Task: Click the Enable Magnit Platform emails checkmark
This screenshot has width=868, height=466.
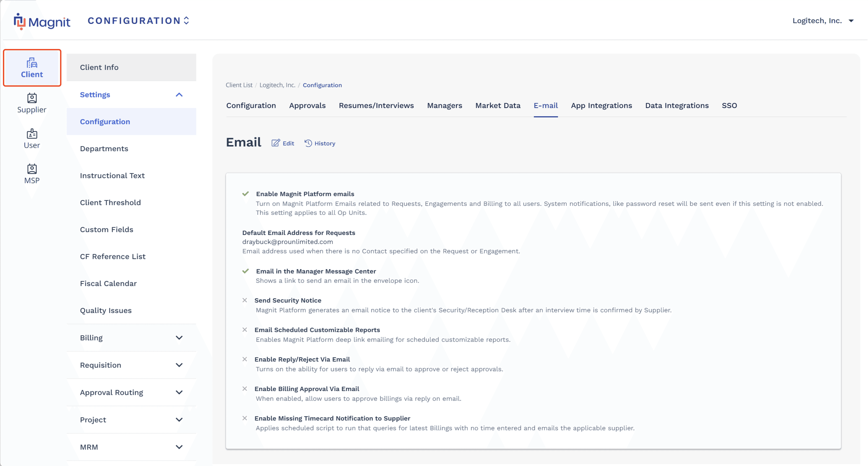Action: coord(246,194)
